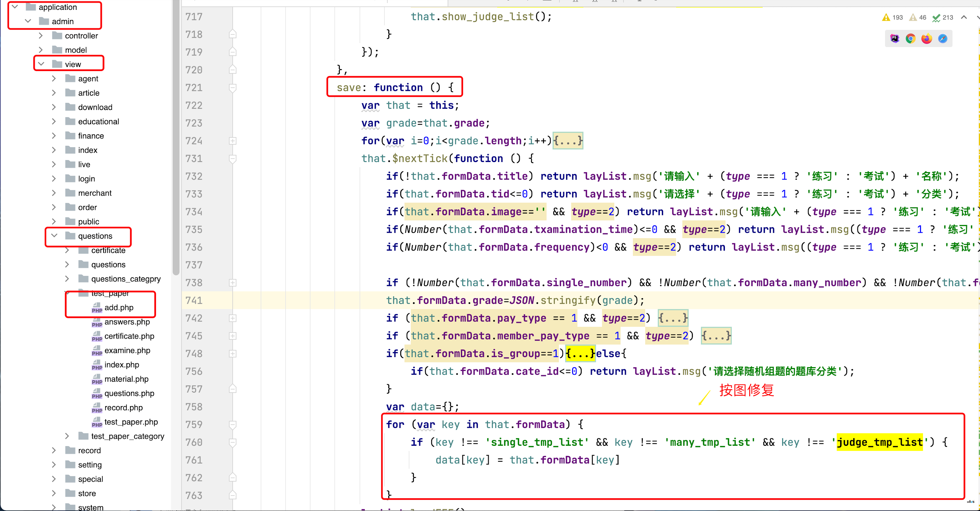Open material.php from file tree
980x511 pixels.
point(124,379)
